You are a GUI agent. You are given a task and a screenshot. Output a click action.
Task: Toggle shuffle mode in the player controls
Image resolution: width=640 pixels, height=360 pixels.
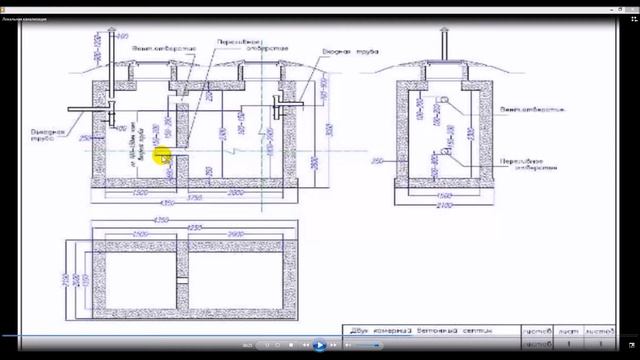click(x=267, y=345)
